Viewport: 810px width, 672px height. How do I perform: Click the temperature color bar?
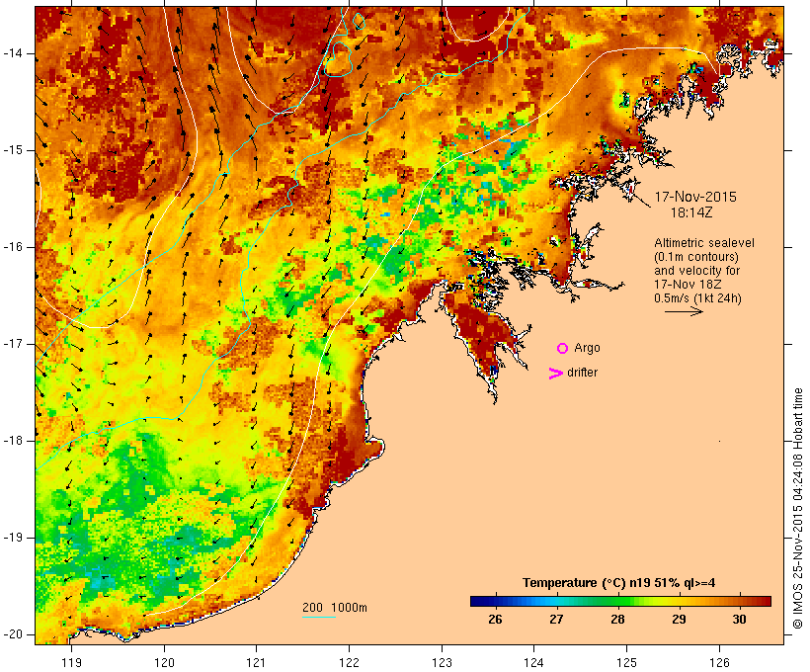point(620,601)
